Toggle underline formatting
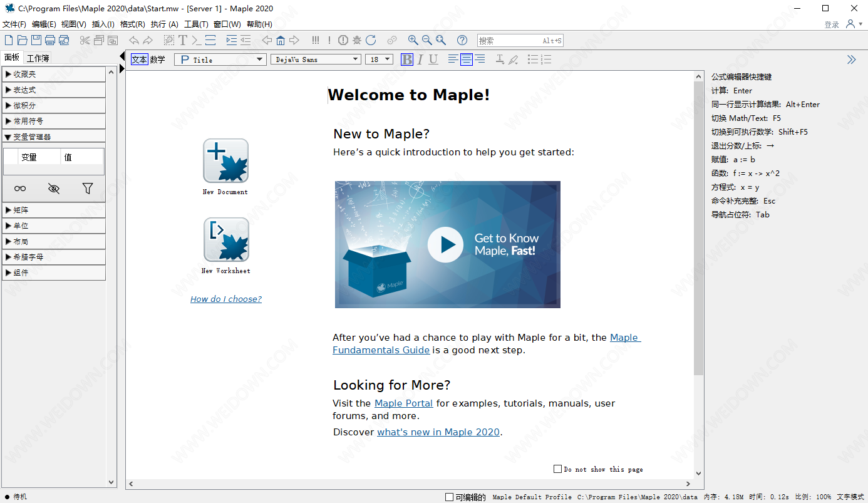Viewport: 868px width, 503px height. pyautogui.click(x=433, y=60)
